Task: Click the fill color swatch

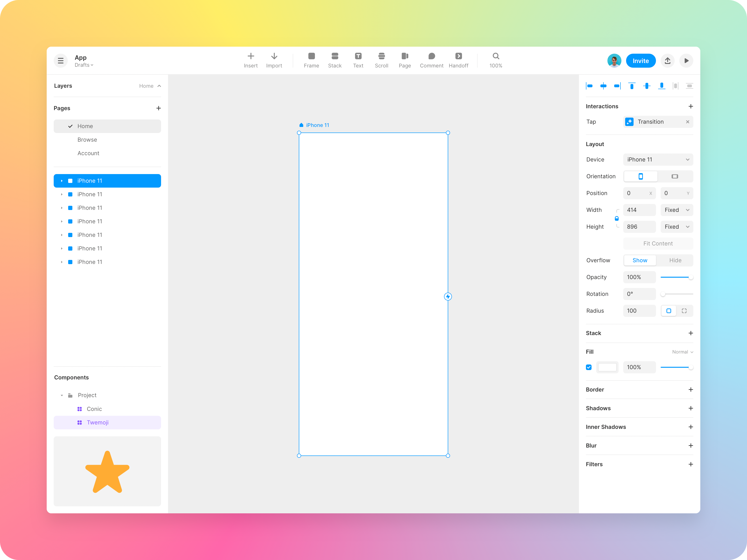Action: [x=607, y=367]
